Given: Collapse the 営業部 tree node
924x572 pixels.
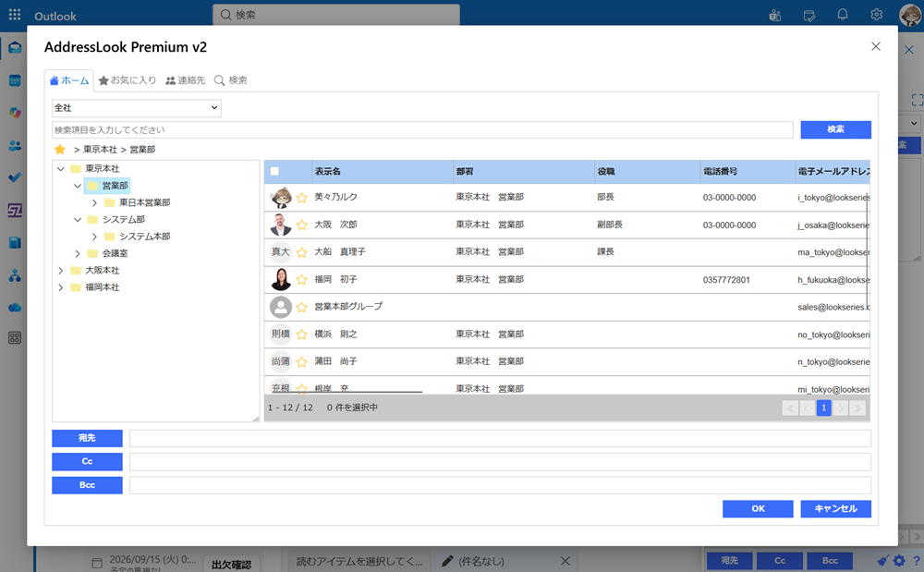Looking at the screenshot, I should pyautogui.click(x=78, y=186).
